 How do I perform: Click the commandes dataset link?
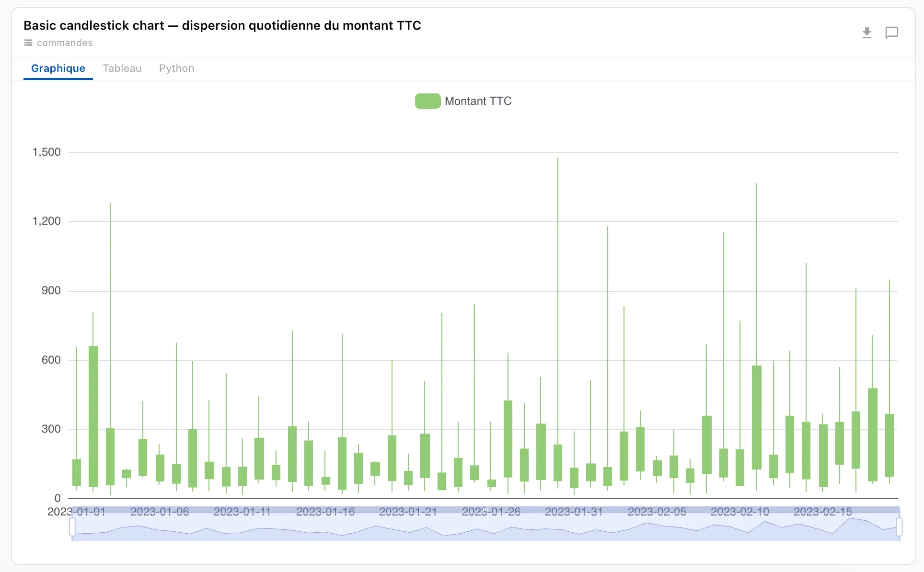(65, 43)
